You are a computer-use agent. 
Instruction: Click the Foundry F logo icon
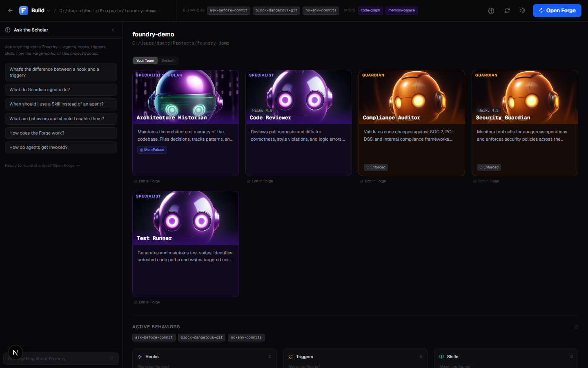pos(24,11)
